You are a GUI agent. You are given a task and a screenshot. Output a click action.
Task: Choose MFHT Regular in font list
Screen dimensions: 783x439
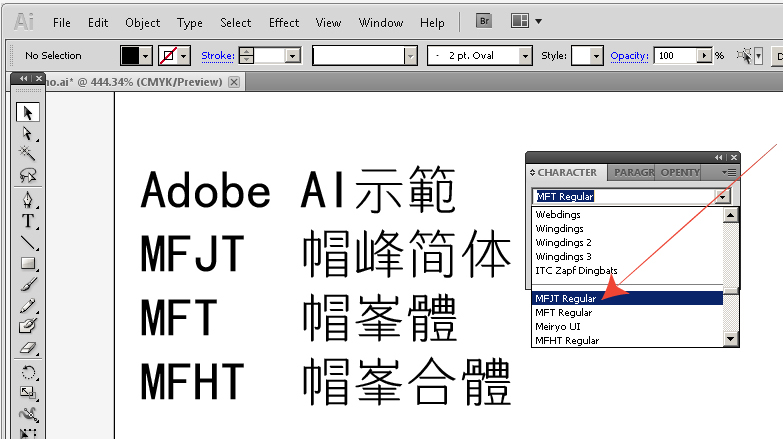[627, 341]
